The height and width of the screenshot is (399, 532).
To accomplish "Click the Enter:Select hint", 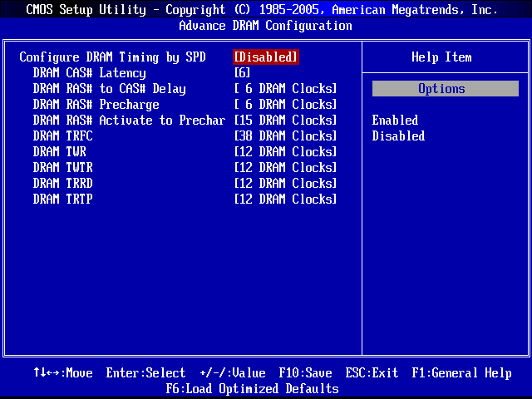I will tap(145, 373).
